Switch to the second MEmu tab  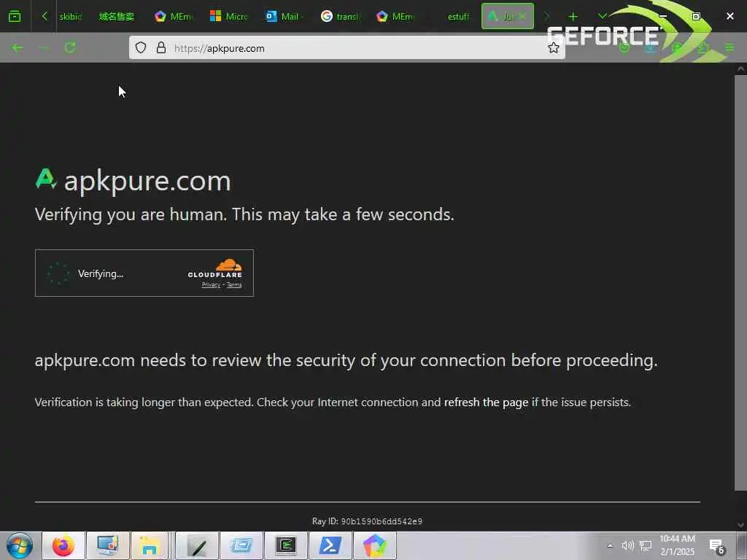[x=395, y=17]
